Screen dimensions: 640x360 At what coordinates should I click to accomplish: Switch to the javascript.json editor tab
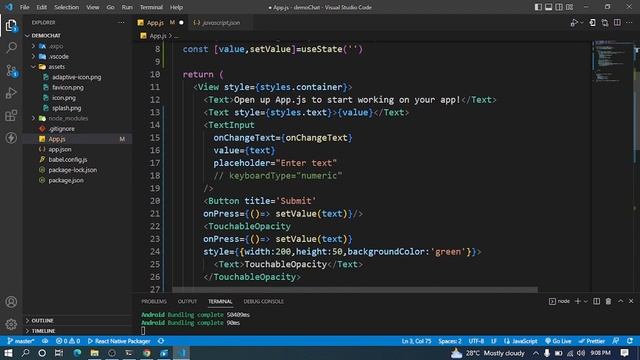(x=221, y=23)
